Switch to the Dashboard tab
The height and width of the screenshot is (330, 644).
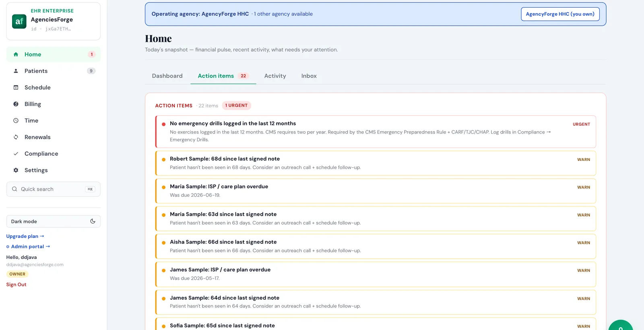tap(167, 76)
